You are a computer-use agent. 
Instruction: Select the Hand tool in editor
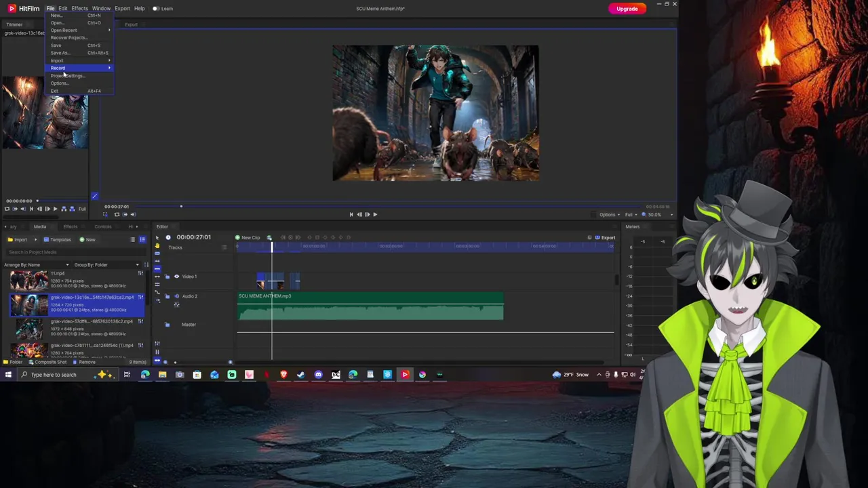pyautogui.click(x=157, y=246)
